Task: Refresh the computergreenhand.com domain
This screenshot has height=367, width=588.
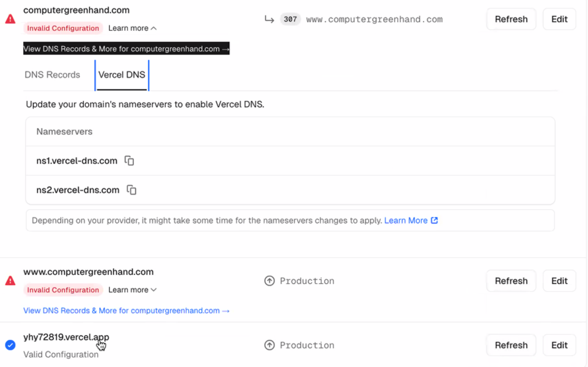Action: pos(511,19)
